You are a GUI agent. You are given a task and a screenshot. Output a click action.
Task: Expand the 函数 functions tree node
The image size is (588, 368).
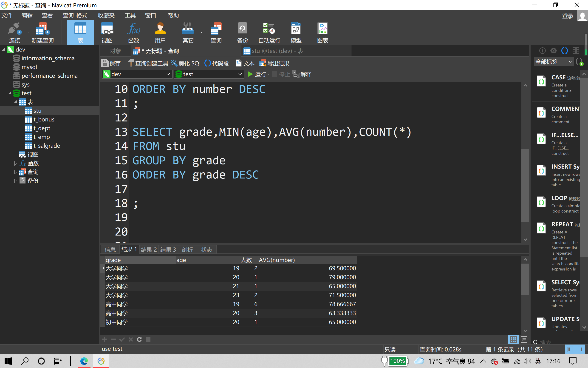15,163
